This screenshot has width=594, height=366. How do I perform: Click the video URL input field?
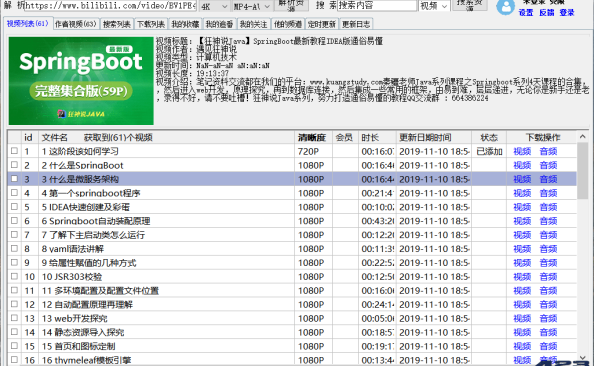coord(110,6)
